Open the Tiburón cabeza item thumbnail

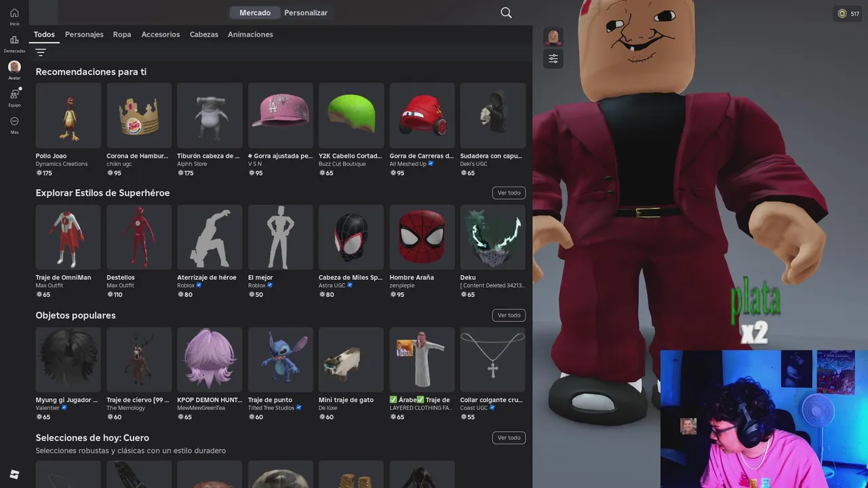[x=210, y=115]
